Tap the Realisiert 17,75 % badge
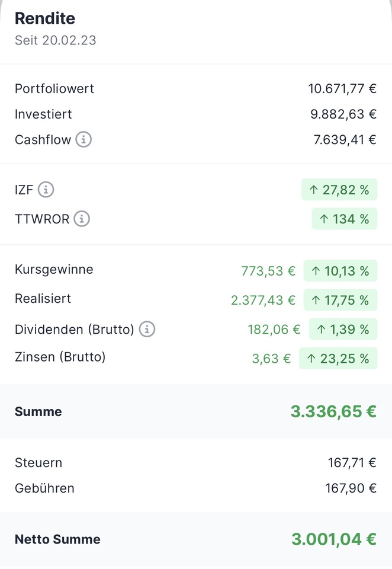Viewport: 392px width, 569px height. (340, 300)
